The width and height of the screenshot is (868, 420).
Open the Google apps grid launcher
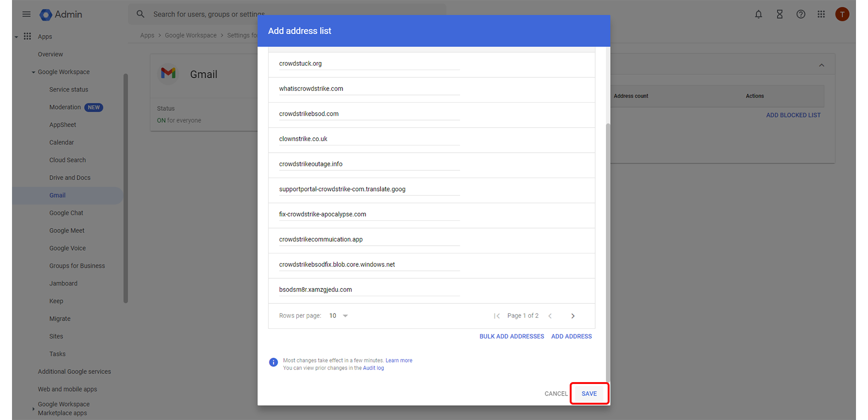(x=821, y=14)
